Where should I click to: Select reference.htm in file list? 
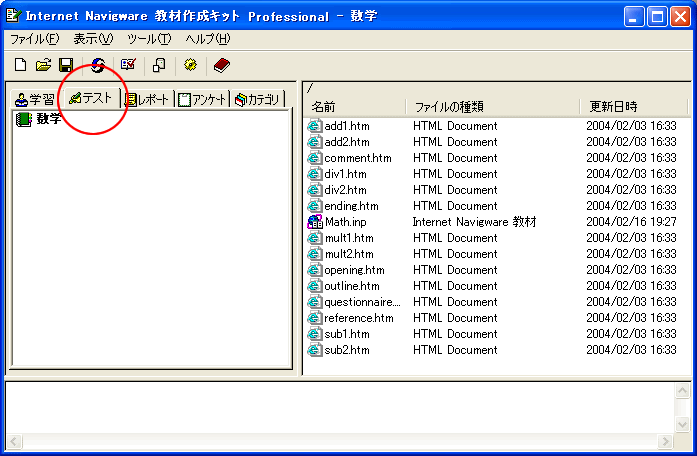pos(359,318)
